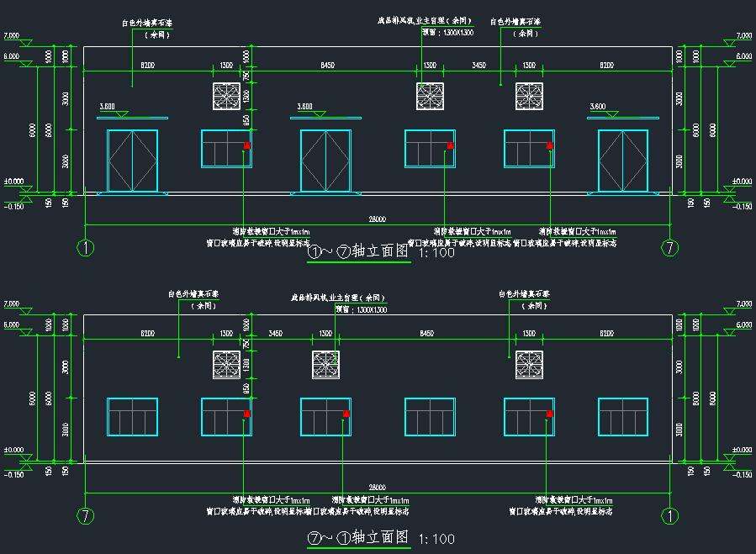
Task: Click the 成品排风机 annotation in the ①~⑦ elevation
Action: point(425,21)
